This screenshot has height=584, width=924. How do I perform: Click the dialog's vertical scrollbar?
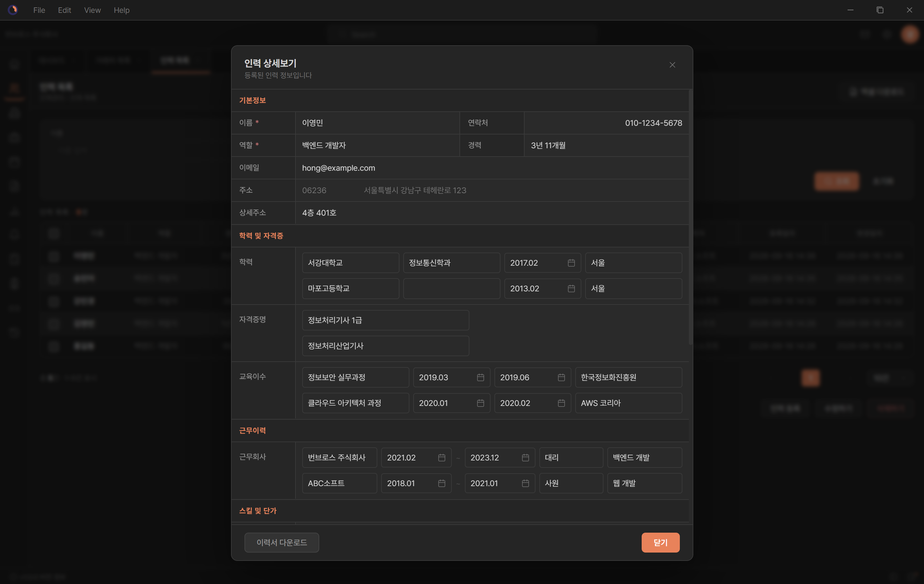click(x=690, y=217)
